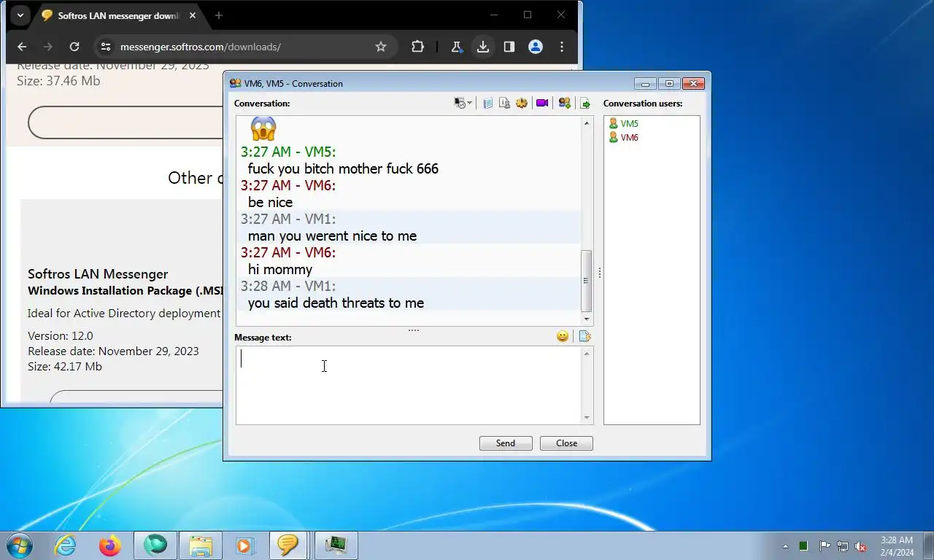Reload the Softros downloads page
The height and width of the screenshot is (560, 934).
point(74,47)
